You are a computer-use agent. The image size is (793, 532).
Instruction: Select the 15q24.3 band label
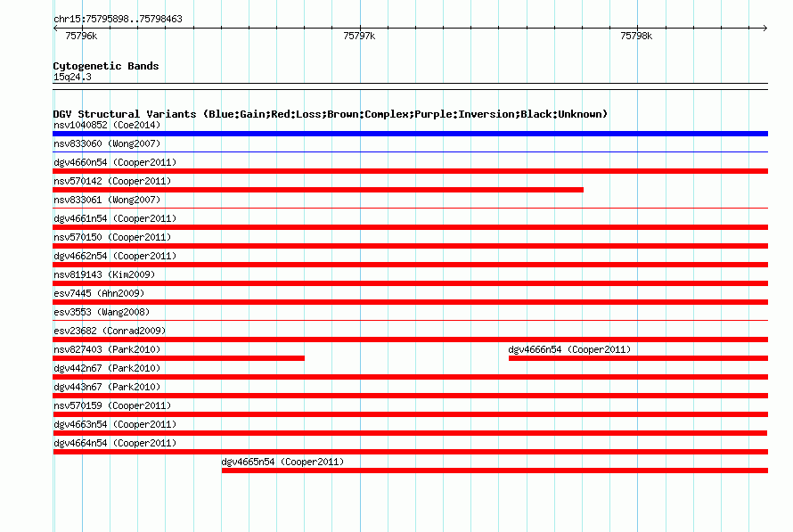[72, 77]
